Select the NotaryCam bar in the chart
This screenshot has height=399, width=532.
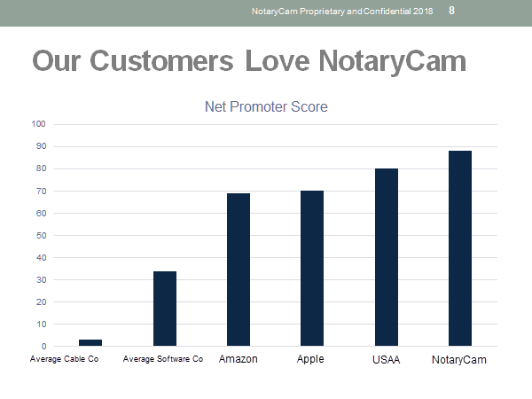pos(460,248)
